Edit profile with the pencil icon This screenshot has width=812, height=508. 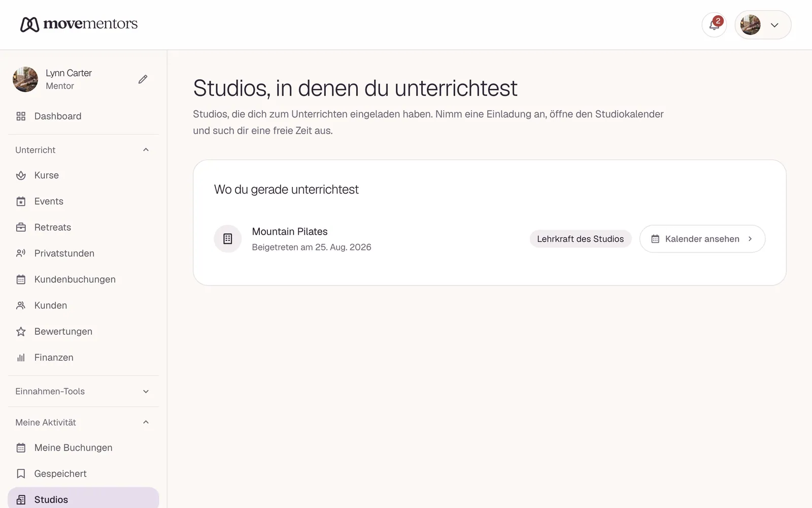(x=143, y=79)
